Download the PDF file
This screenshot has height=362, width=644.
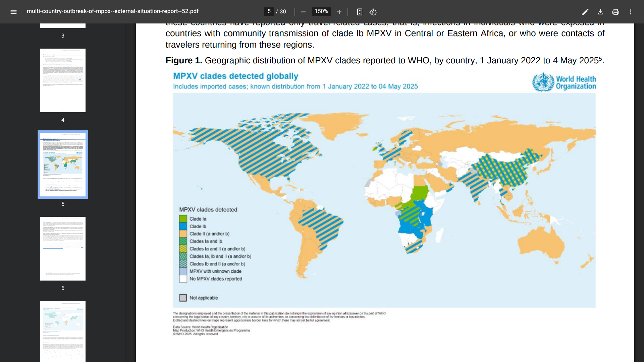click(600, 12)
